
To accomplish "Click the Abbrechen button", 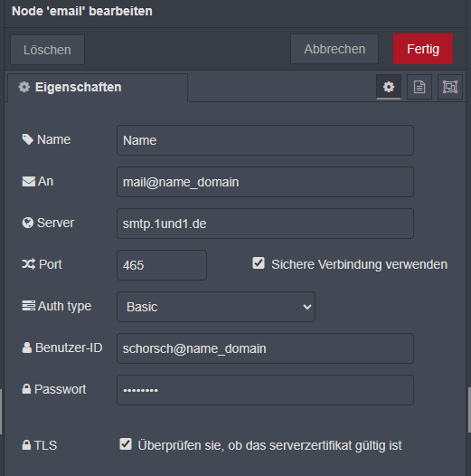I will click(x=334, y=49).
